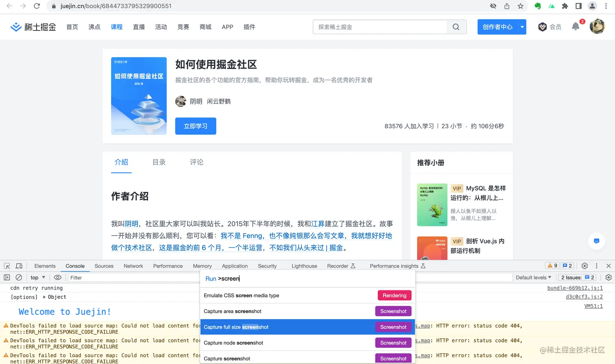This screenshot has width=615, height=364.
Task: Open the 创作者中心 dropdown arrow
Action: [522, 27]
